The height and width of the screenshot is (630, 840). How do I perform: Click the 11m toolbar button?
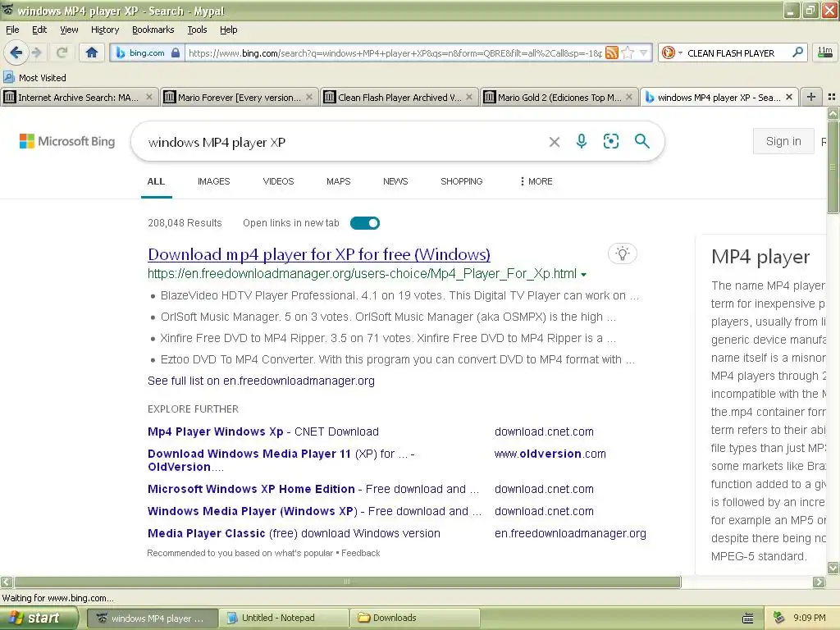(824, 52)
